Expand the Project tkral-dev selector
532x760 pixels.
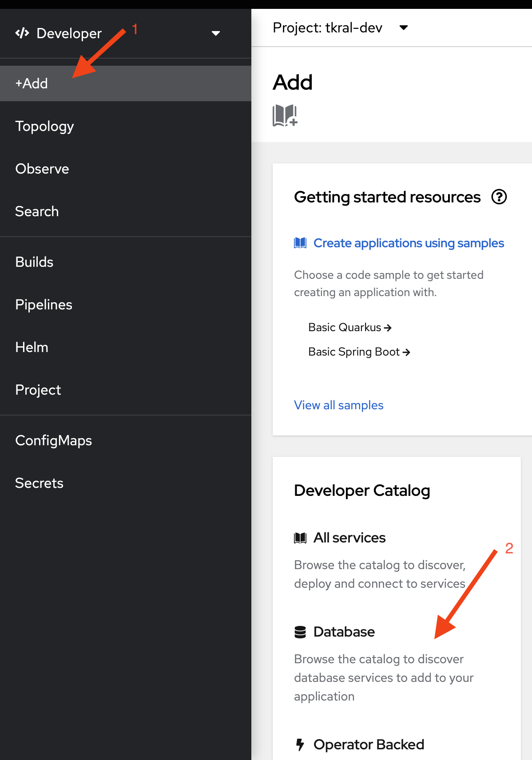(x=403, y=28)
